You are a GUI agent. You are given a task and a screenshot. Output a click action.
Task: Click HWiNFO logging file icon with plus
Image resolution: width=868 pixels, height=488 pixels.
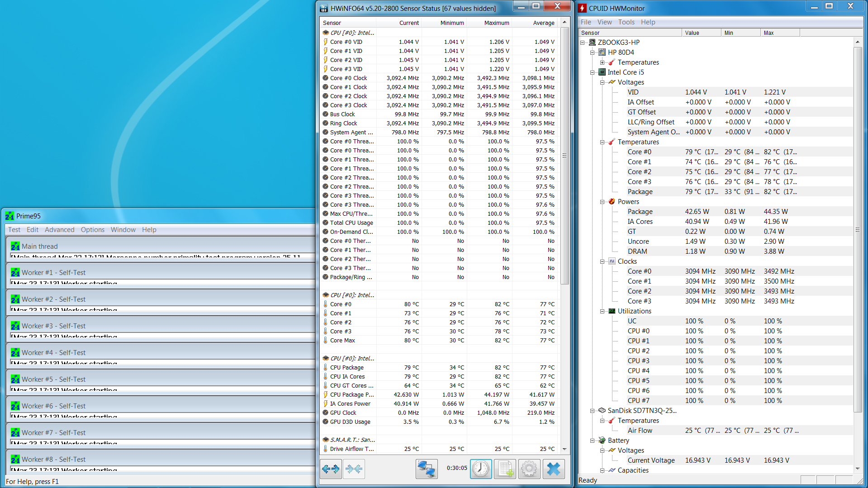tap(505, 469)
